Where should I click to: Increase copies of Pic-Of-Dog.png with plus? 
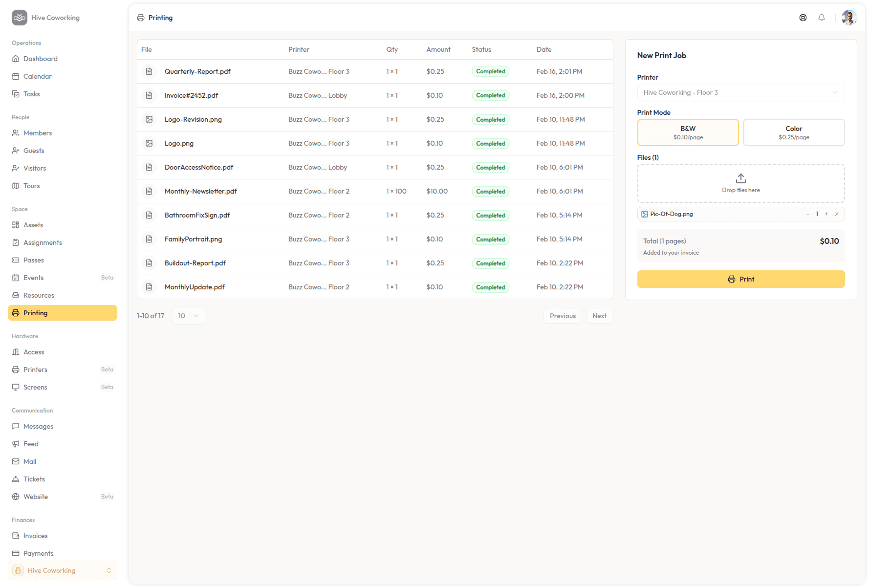pyautogui.click(x=826, y=214)
